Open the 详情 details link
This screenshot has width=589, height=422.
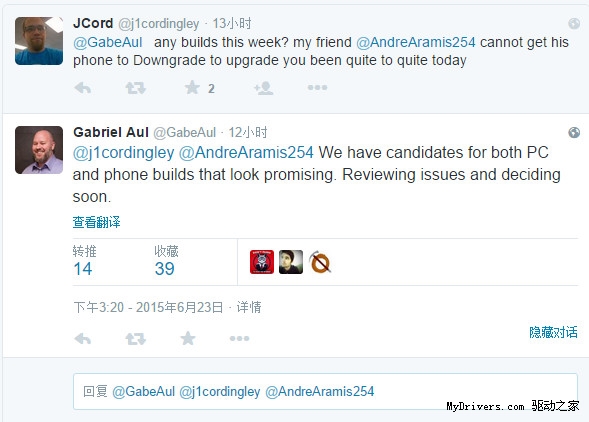249,307
